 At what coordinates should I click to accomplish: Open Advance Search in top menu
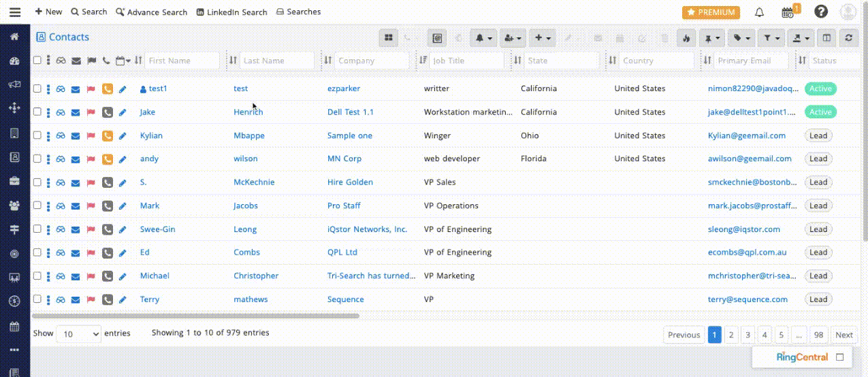(x=151, y=12)
